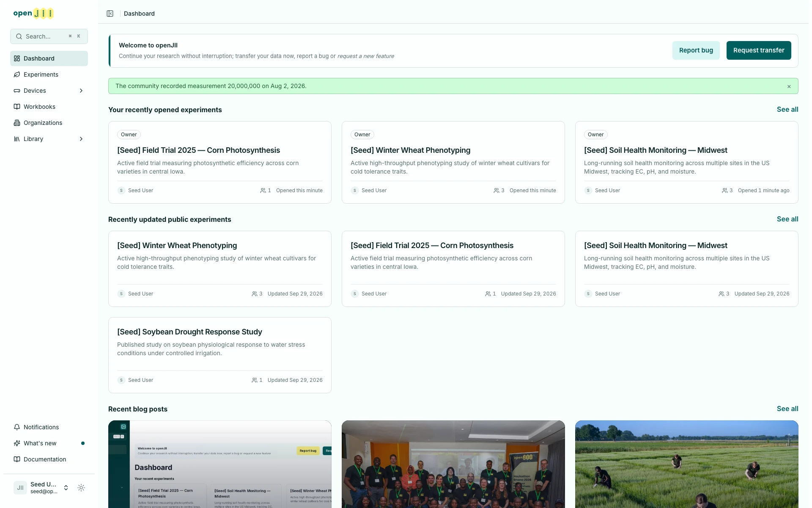See all recently updated public experiments
Screen dimensions: 812x508
(x=787, y=219)
